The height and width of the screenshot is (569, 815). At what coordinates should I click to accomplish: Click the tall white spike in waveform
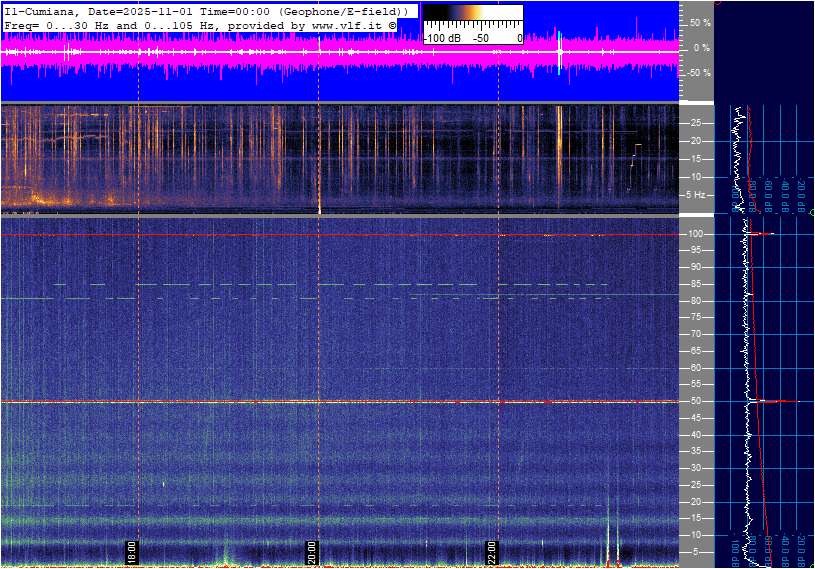tap(559, 50)
